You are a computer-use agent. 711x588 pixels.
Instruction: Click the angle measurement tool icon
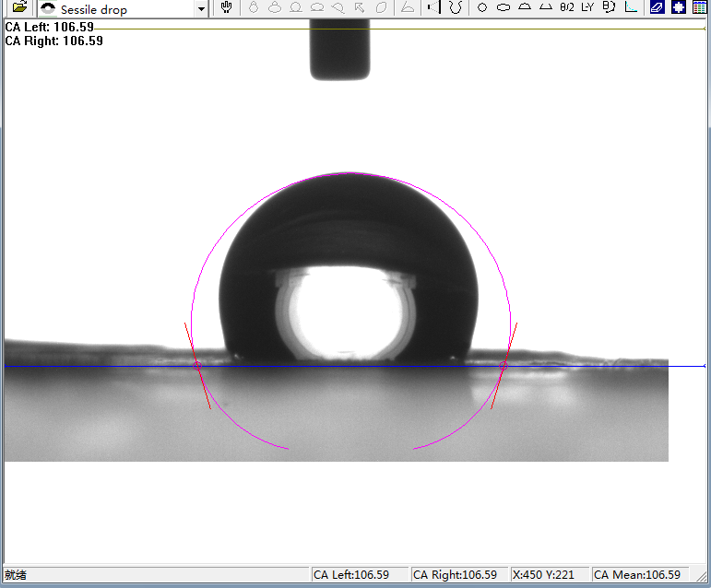[407, 7]
